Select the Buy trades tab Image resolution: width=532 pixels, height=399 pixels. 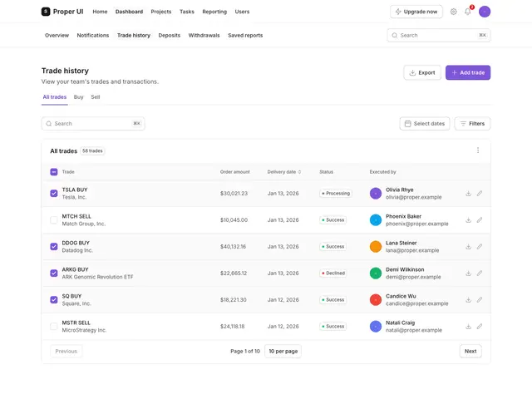tap(78, 97)
